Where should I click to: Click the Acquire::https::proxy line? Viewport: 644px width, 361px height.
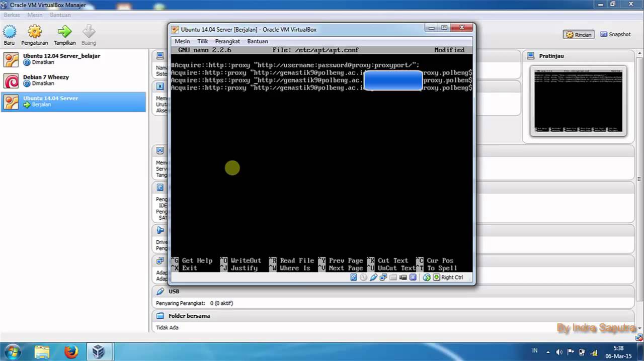[321, 80]
